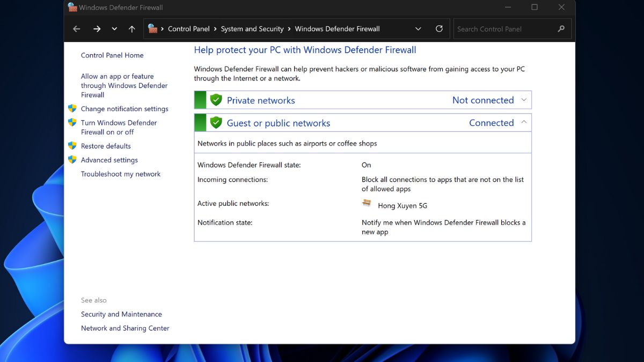Click the Guest or public networks heading

click(x=279, y=123)
